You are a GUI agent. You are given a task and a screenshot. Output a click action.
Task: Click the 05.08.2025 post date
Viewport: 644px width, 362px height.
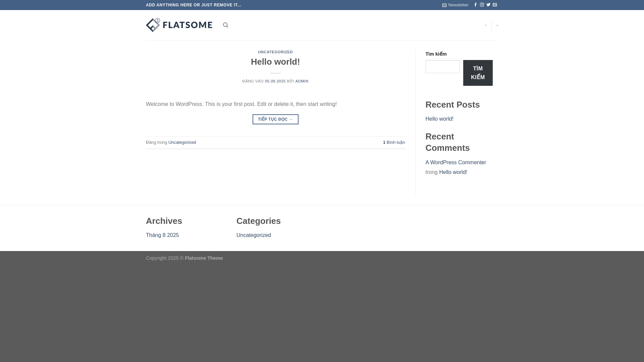pyautogui.click(x=275, y=81)
